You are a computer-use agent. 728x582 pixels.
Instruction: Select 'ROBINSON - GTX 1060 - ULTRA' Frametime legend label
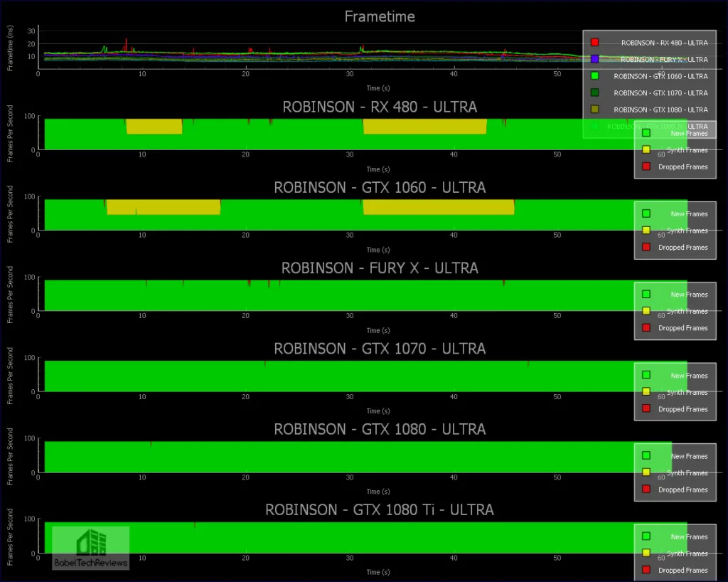point(660,76)
